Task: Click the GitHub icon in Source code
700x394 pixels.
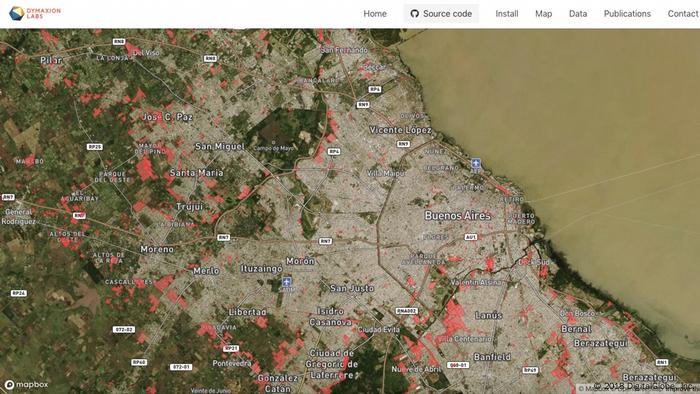Action: [415, 14]
